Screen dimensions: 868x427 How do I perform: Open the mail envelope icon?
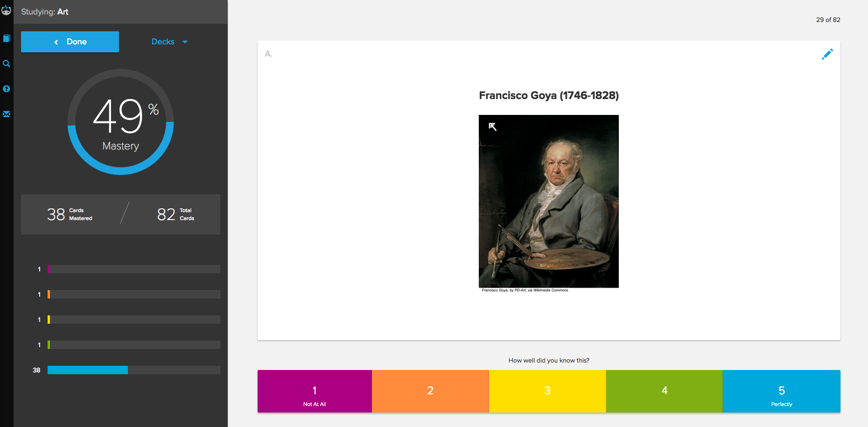point(7,114)
